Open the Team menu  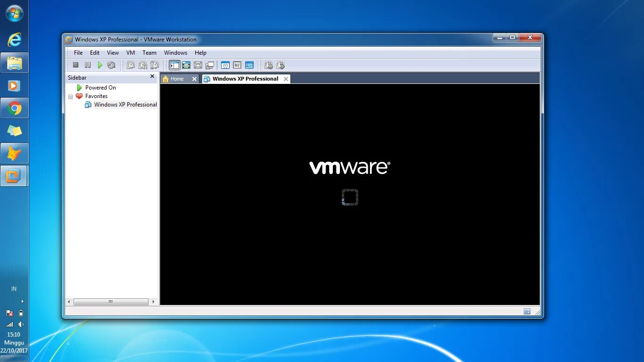point(149,53)
